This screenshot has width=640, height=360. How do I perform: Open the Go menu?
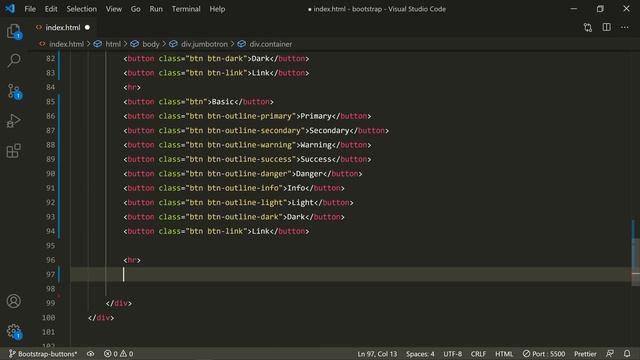(x=136, y=9)
